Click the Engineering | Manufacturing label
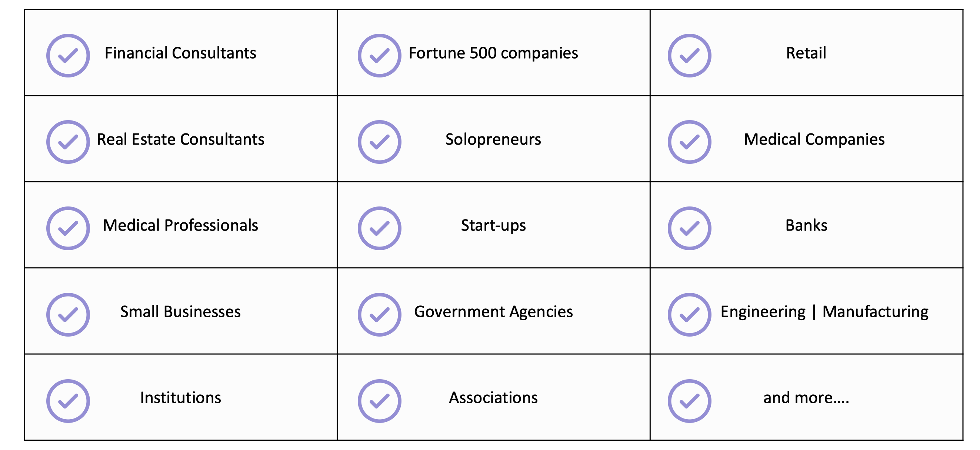 tap(824, 312)
